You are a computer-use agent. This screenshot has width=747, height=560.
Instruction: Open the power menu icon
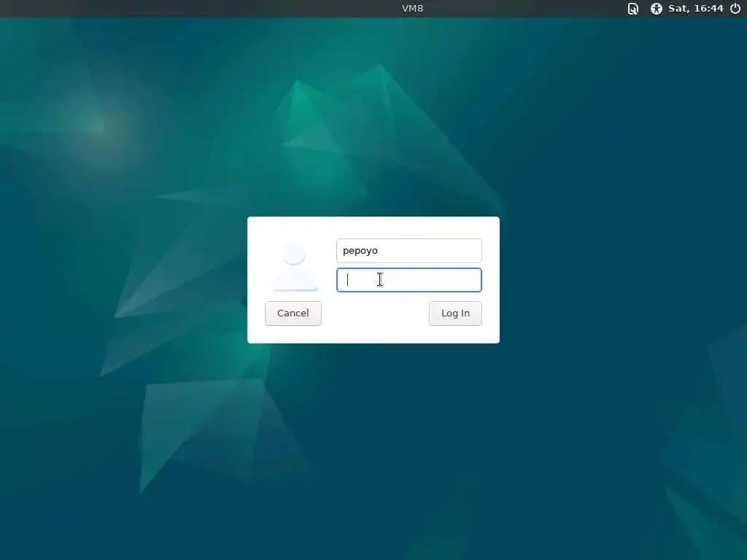point(735,9)
